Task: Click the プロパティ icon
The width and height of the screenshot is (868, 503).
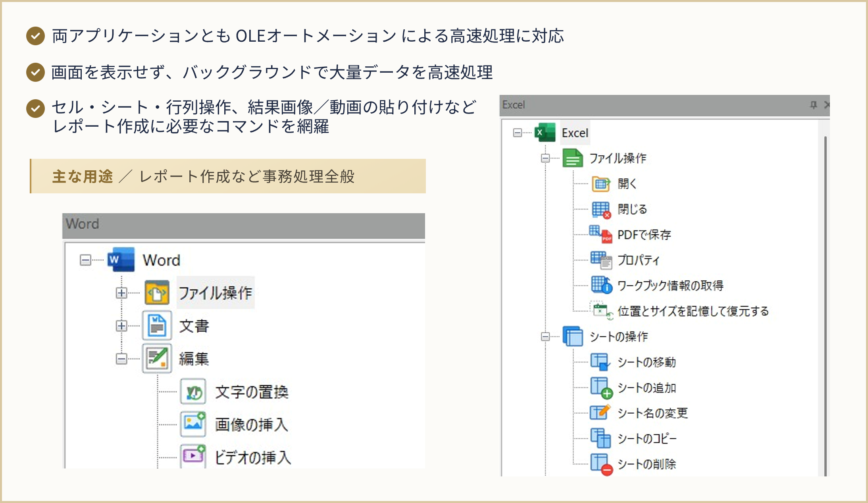Action: click(x=601, y=260)
